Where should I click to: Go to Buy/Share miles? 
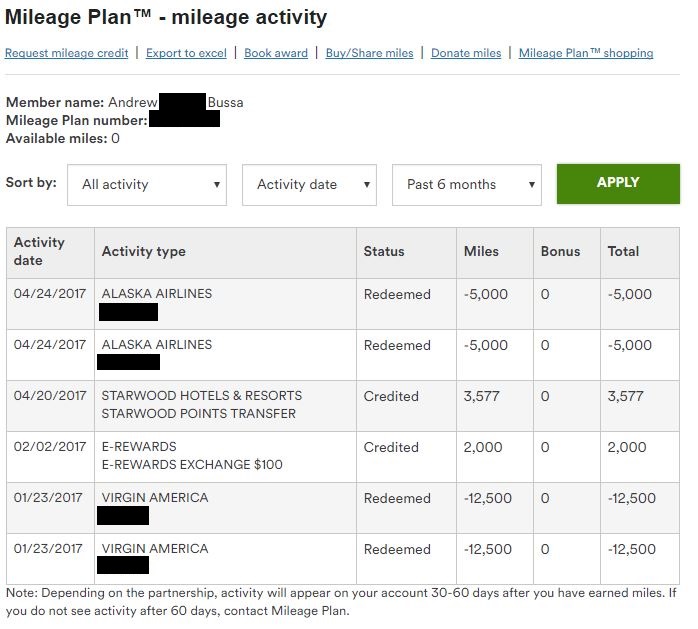369,53
